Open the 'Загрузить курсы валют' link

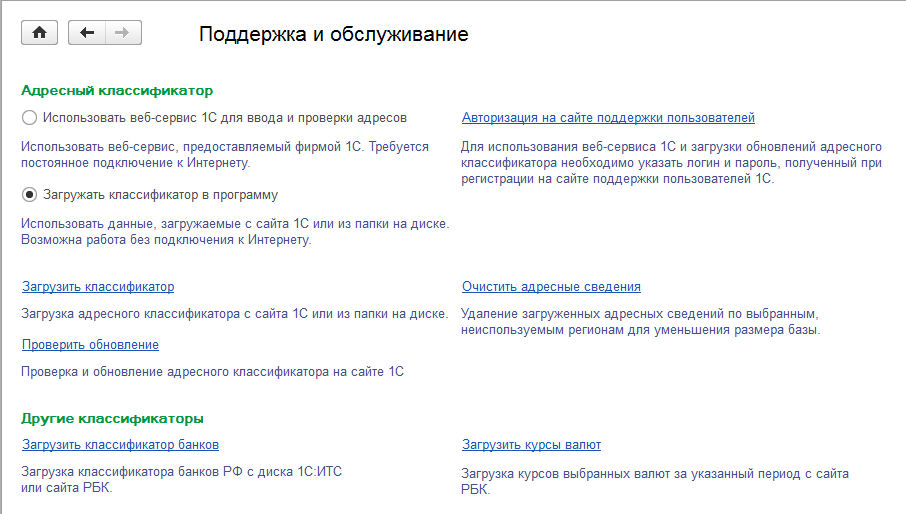531,445
